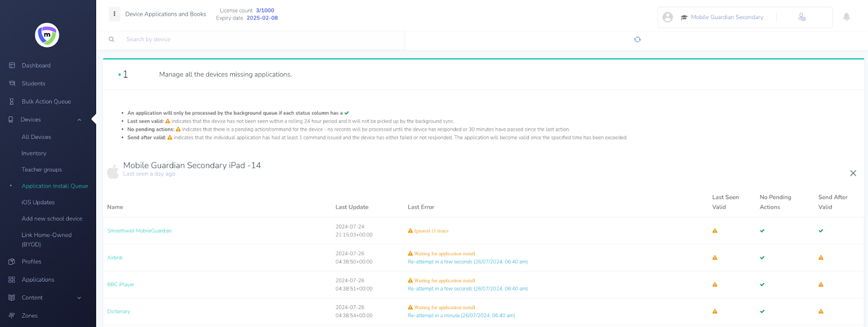
Task: Click the Ignored 11 times error text
Action: pos(431,231)
